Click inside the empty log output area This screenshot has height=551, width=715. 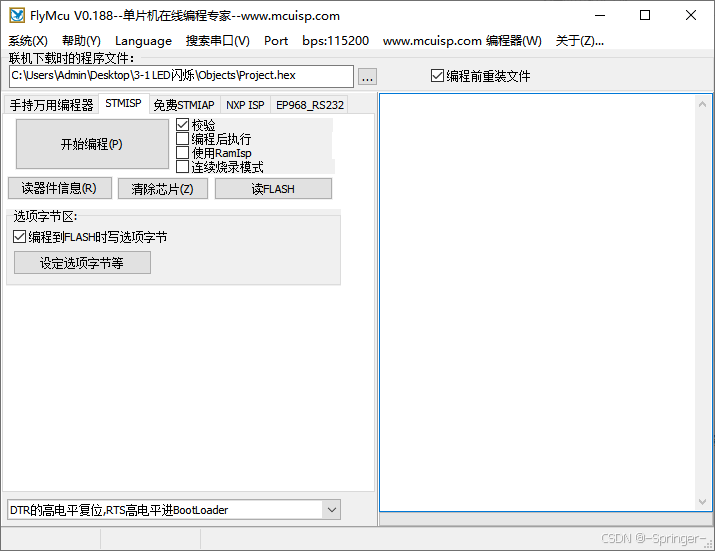coord(538,302)
